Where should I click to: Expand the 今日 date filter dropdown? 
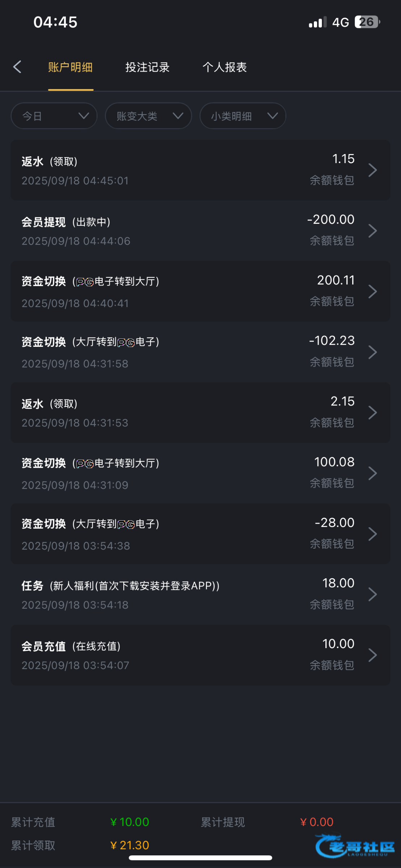click(x=54, y=116)
